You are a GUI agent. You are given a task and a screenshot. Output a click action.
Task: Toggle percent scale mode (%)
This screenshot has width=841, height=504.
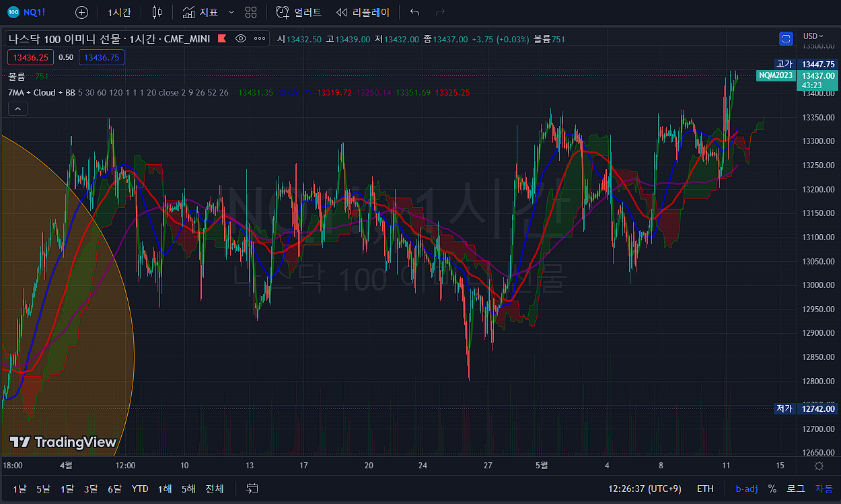[x=772, y=489]
